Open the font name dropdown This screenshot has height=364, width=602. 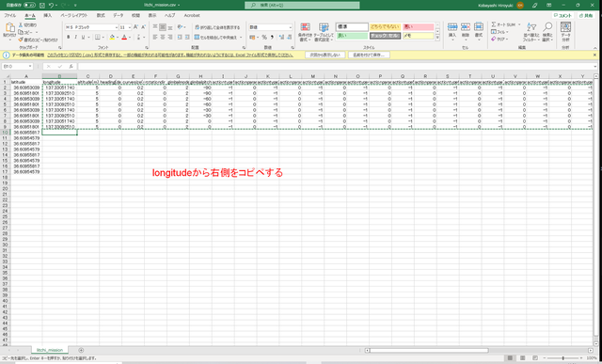117,27
